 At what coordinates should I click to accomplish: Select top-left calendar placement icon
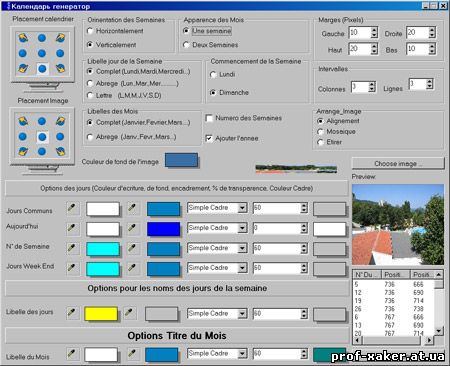click(23, 38)
